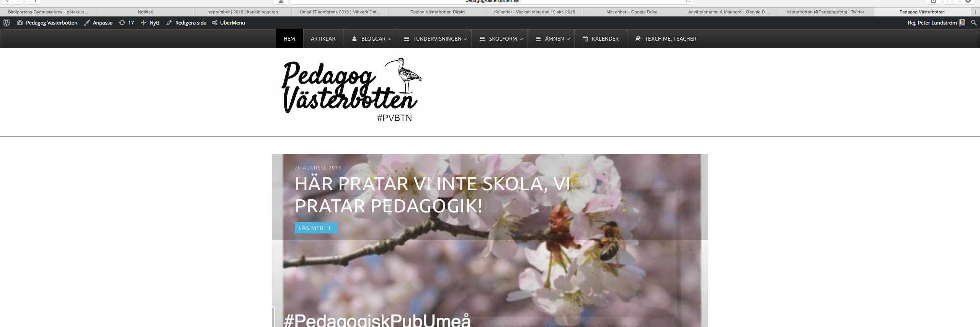980x327 pixels.
Task: Switch to september 2015 kanalbloggaren tab
Action: click(x=243, y=12)
